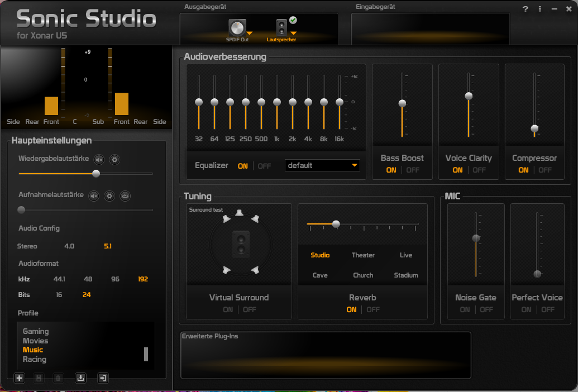Screen dimensions: 578x392
Task: Set sample rate to 96 kHz
Action: coord(116,279)
